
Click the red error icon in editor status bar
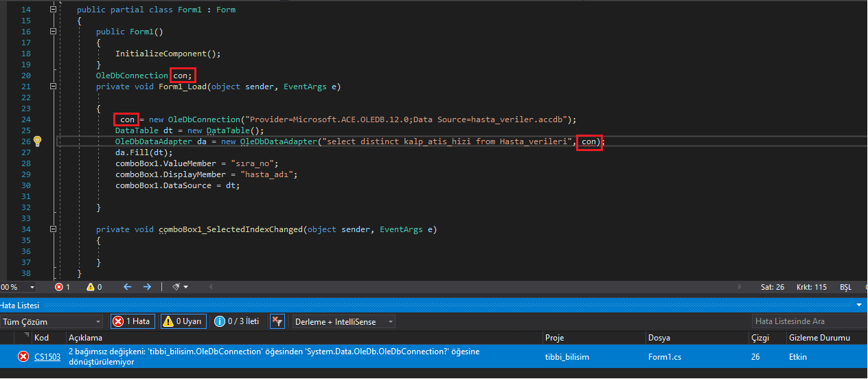click(59, 287)
